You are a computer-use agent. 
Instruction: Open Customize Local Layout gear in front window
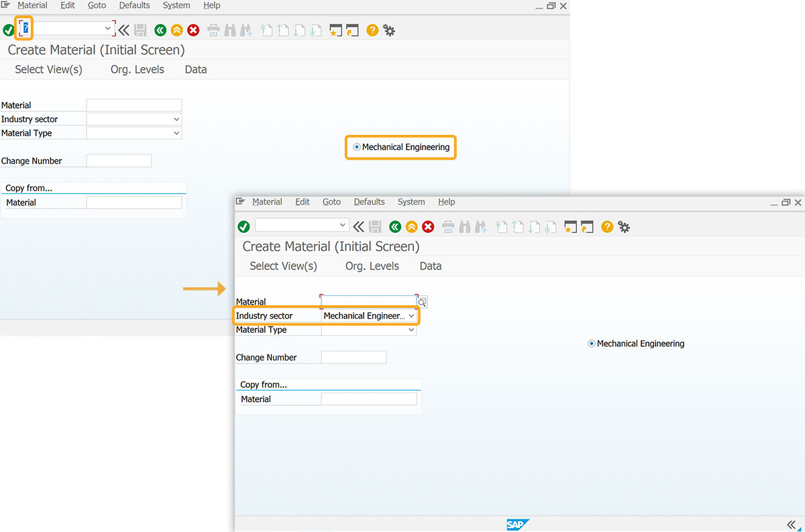tap(624, 227)
